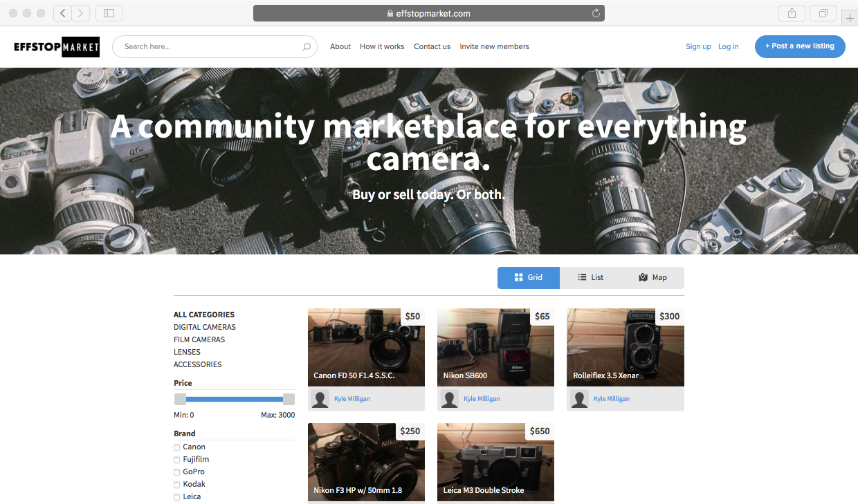
Task: Check the GoPro brand checkbox
Action: tap(177, 472)
